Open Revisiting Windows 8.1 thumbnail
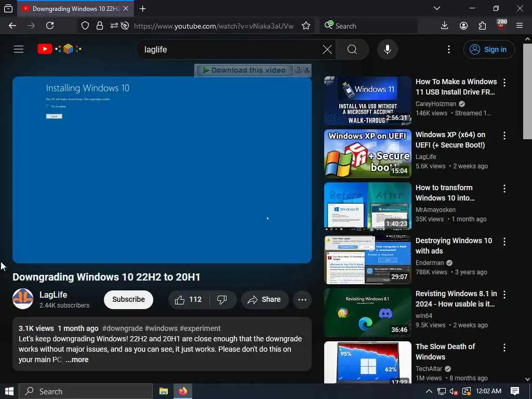 [x=367, y=312]
